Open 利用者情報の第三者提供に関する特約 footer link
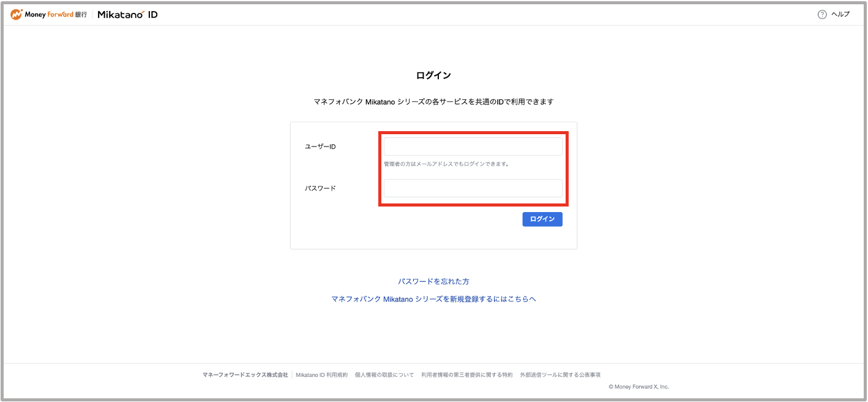Image resolution: width=868 pixels, height=402 pixels. [467, 375]
